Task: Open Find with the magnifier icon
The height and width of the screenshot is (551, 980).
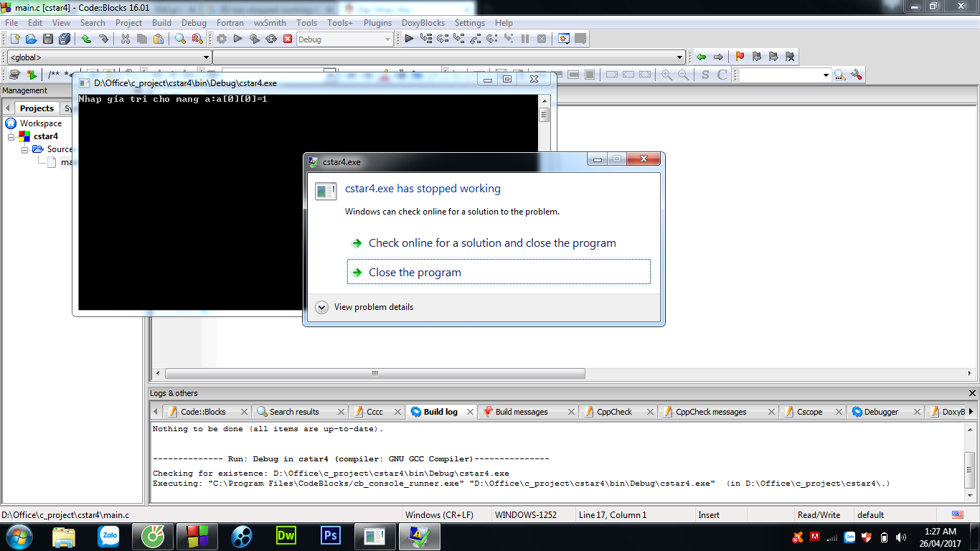Action: click(x=181, y=39)
